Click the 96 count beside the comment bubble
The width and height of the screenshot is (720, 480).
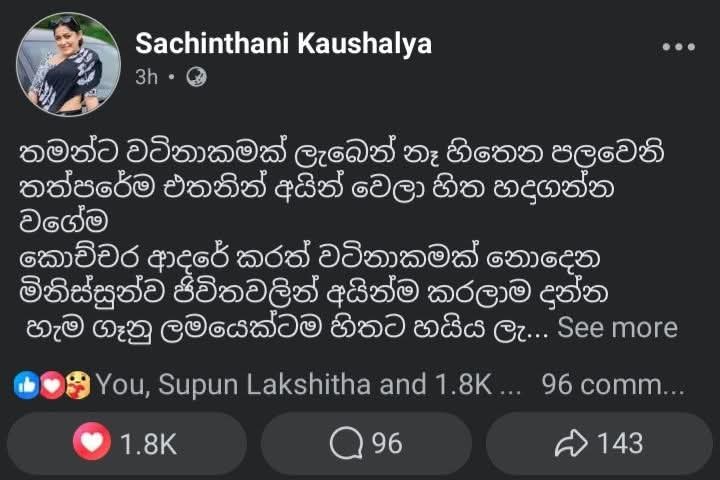click(387, 443)
